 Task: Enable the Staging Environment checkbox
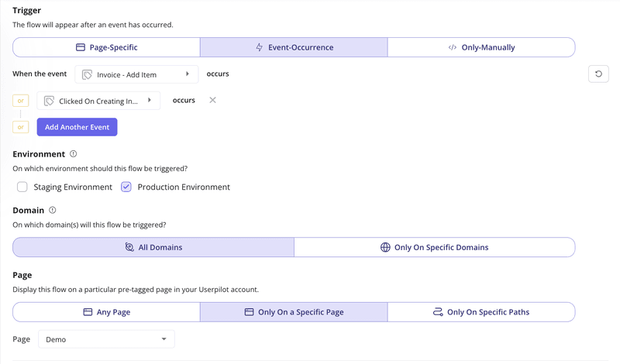pyautogui.click(x=22, y=187)
